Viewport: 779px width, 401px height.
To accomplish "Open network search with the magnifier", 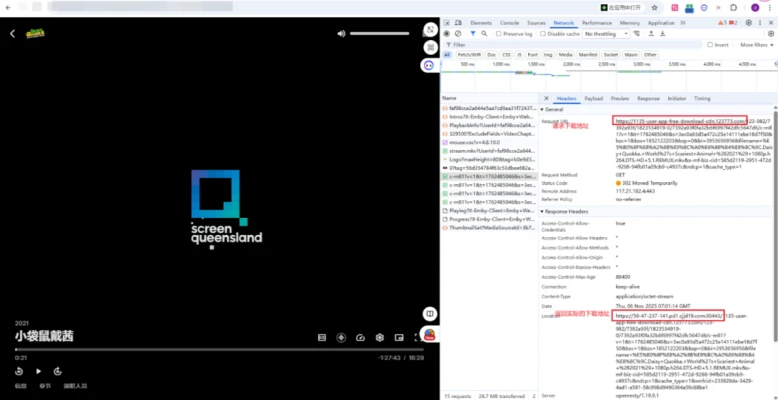I will pos(484,33).
